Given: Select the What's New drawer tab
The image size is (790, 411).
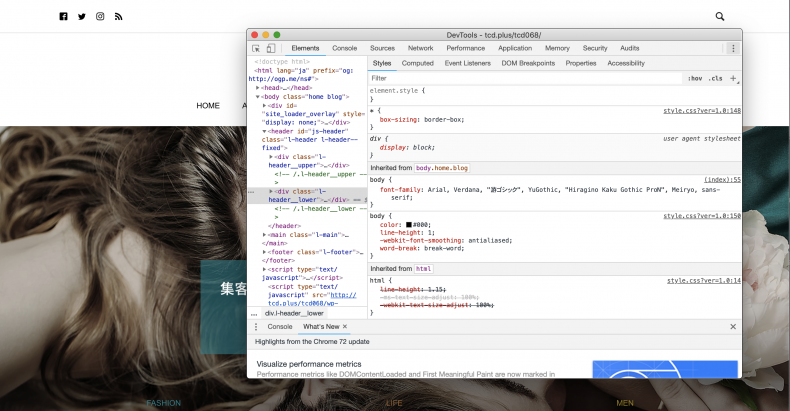Looking at the screenshot, I should tap(321, 327).
